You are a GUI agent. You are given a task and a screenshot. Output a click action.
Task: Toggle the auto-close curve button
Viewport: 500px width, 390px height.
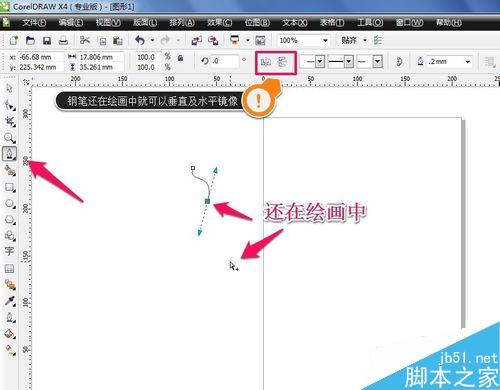click(399, 62)
